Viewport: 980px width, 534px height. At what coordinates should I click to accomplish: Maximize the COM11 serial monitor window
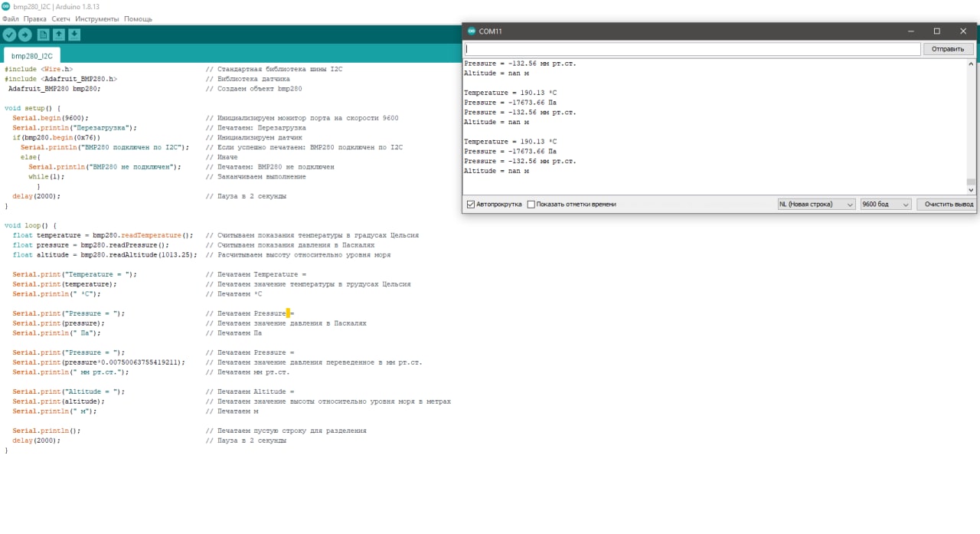[x=936, y=31]
